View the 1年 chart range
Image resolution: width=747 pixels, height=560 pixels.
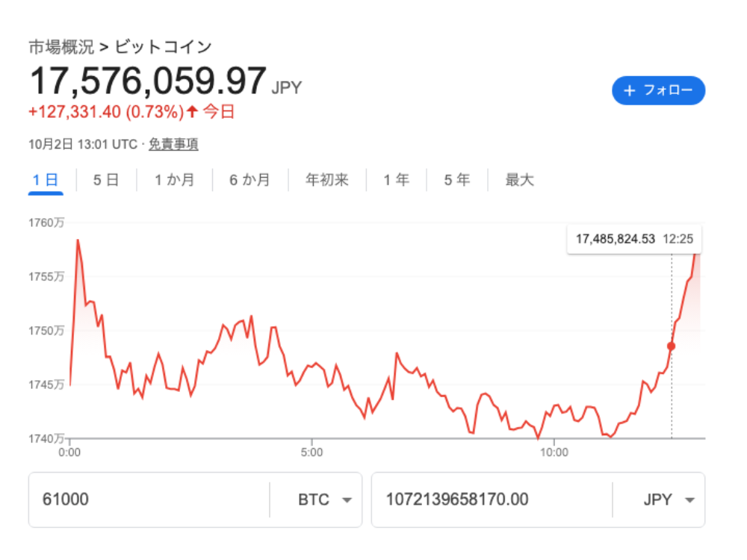[x=396, y=180]
